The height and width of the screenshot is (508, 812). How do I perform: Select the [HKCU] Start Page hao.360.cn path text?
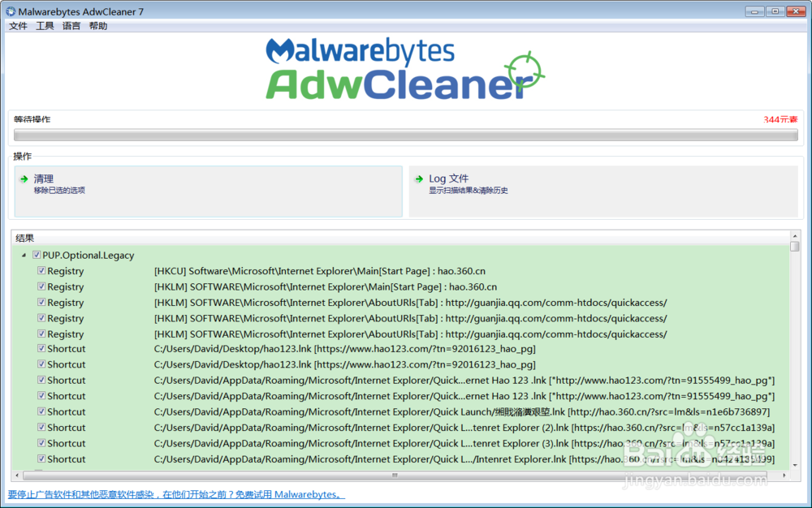(319, 271)
